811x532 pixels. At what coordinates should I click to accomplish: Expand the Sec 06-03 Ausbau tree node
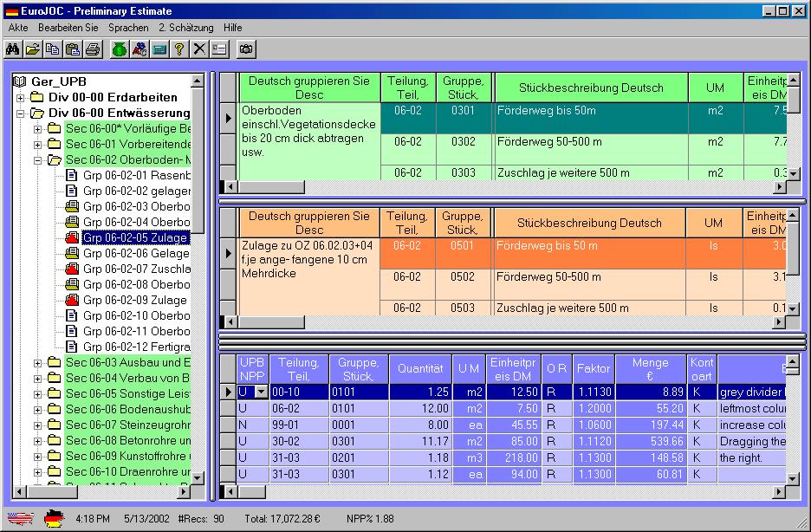[38, 363]
